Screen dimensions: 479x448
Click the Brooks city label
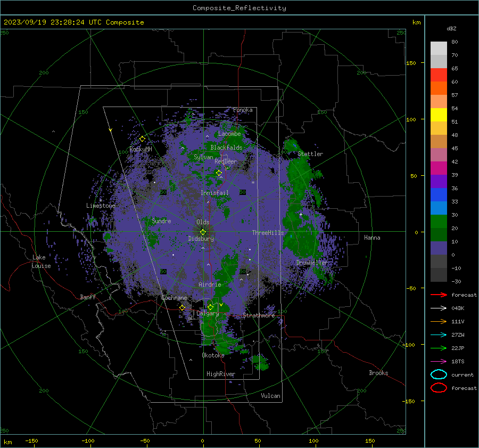click(378, 373)
